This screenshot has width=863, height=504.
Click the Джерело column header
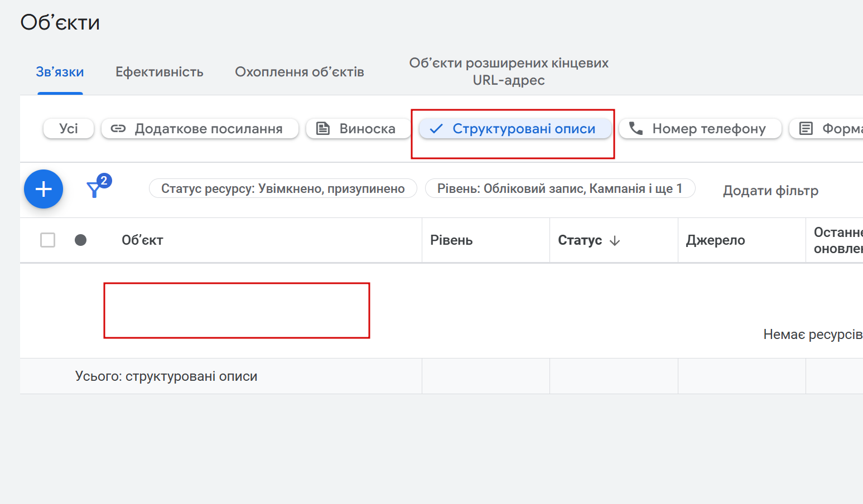click(x=715, y=240)
